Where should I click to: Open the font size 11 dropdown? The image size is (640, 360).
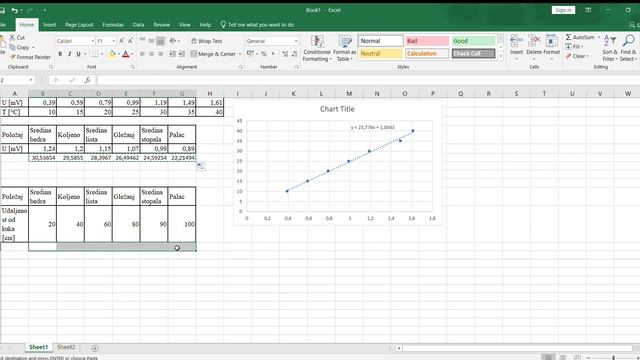[x=113, y=41]
